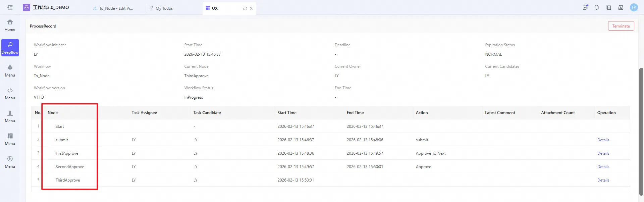Screen dimensions: 644x202
Task: Open the AI document assistant icon
Action: click(x=585, y=7)
